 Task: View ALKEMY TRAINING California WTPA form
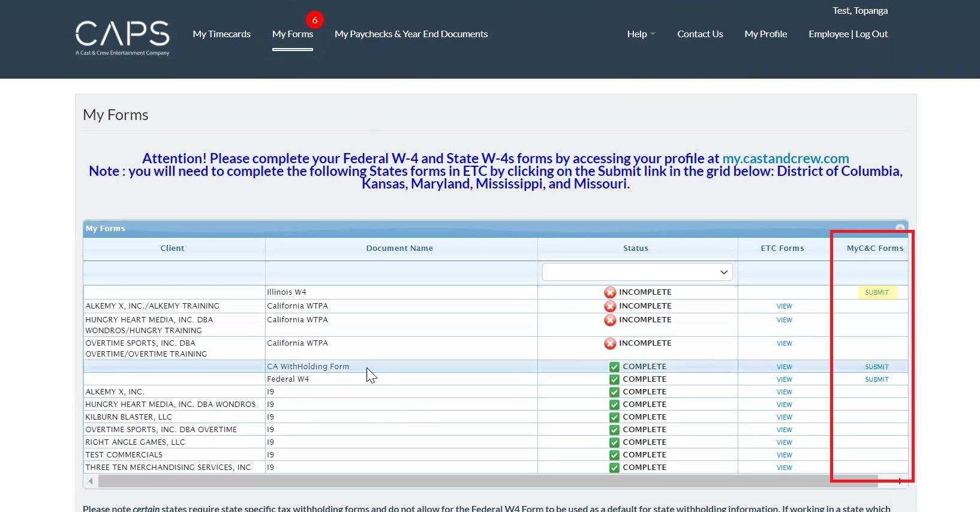[784, 306]
